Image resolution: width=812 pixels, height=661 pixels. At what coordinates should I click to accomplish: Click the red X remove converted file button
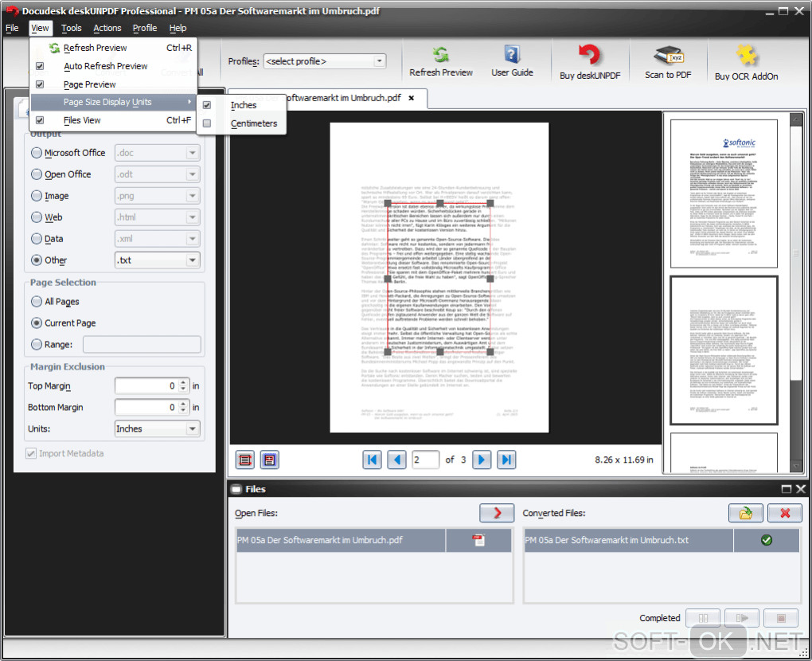[785, 513]
